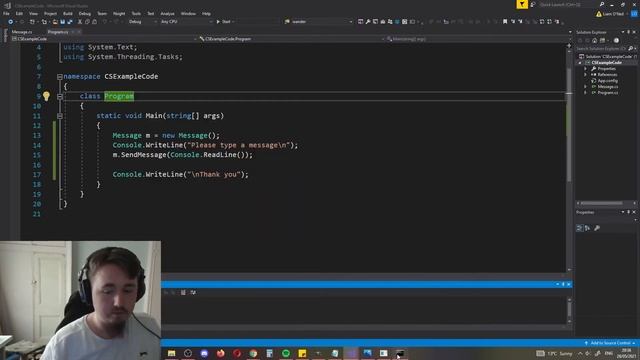Click the Home icon in Solution Explorer toolbar
Screen dimensions: 640x360
pyautogui.click(x=594, y=40)
